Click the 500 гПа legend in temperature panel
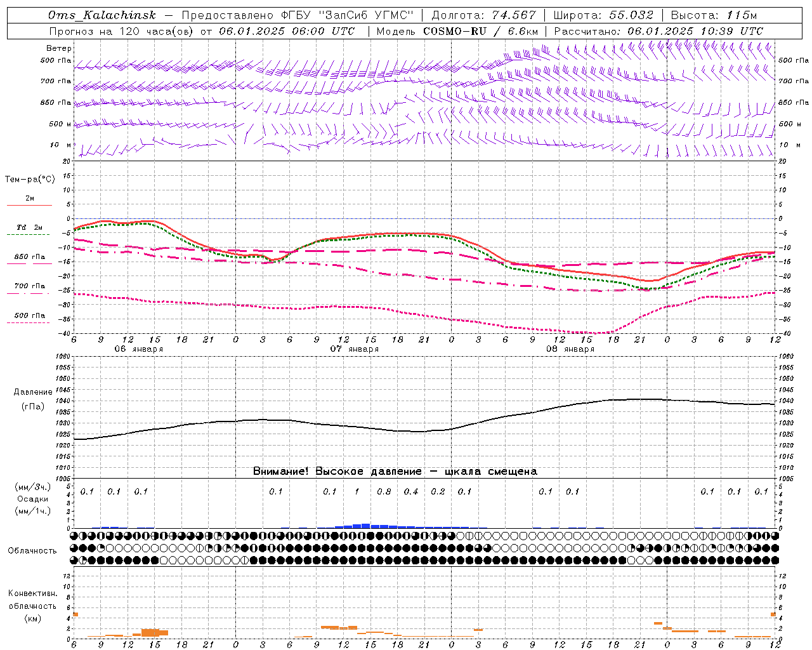 29,315
